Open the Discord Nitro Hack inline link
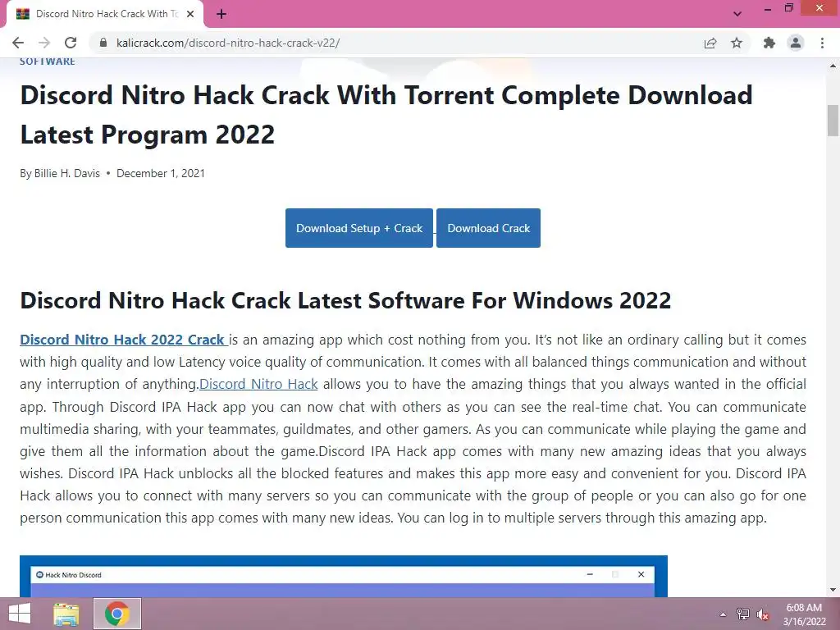The width and height of the screenshot is (840, 630). 258,384
